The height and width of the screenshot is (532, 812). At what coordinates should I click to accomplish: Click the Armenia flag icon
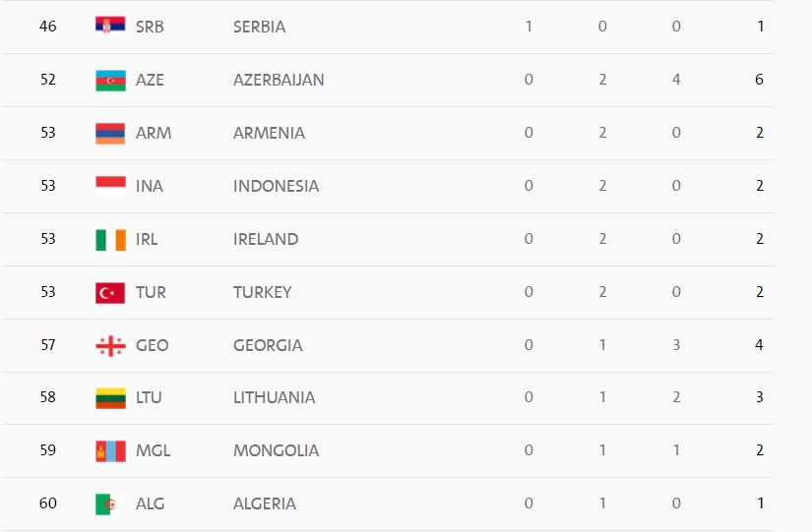click(x=109, y=133)
